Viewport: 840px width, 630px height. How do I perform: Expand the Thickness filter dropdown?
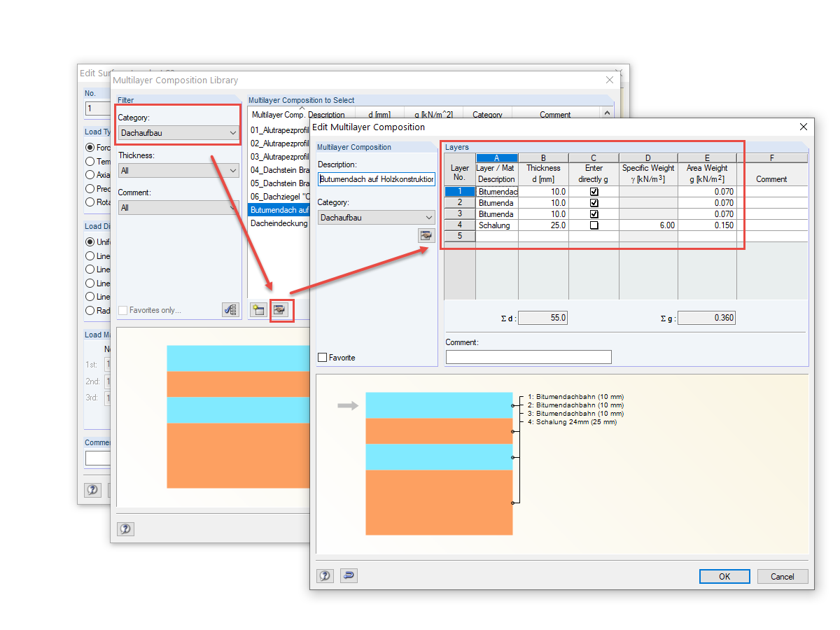[232, 170]
